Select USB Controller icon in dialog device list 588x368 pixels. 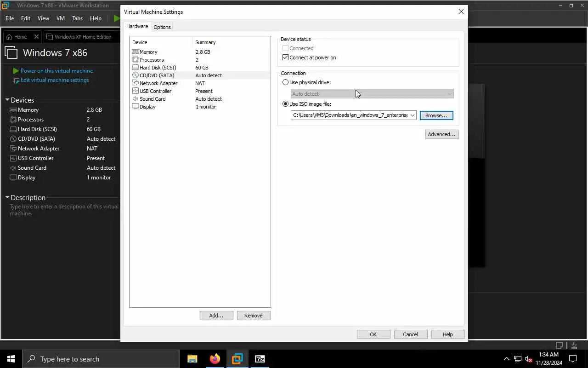(135, 91)
